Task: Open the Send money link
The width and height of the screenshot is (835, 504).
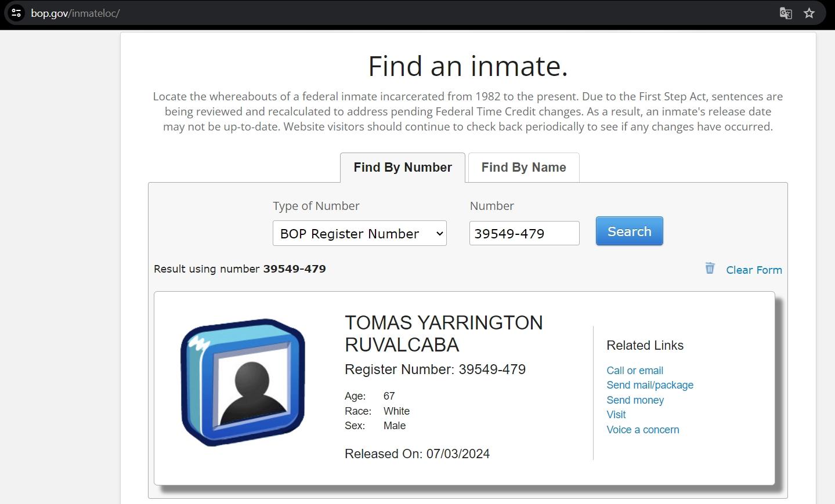Action: pos(635,400)
